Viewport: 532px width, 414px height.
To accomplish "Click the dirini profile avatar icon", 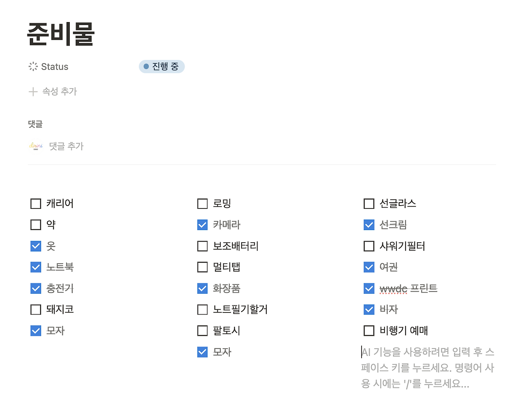I will [x=36, y=146].
